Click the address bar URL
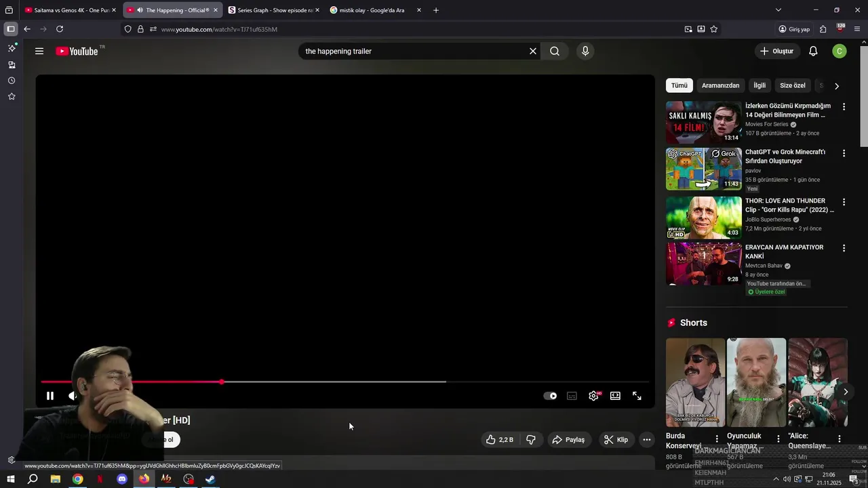868x488 pixels. (219, 29)
